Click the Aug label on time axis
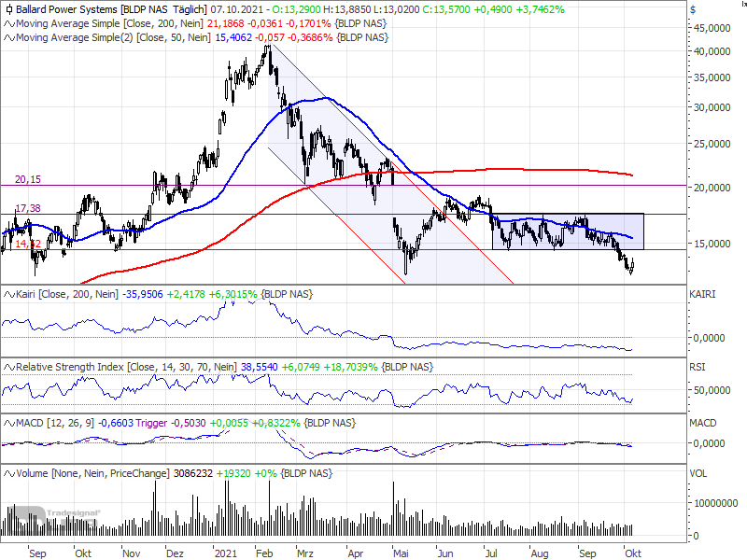Screen dimensions: 747x560 point(540,553)
